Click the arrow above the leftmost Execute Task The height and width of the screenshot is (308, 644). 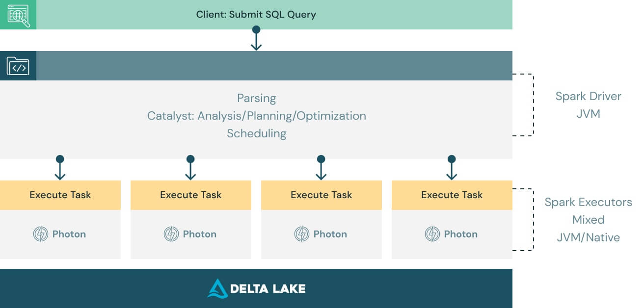pos(60,168)
